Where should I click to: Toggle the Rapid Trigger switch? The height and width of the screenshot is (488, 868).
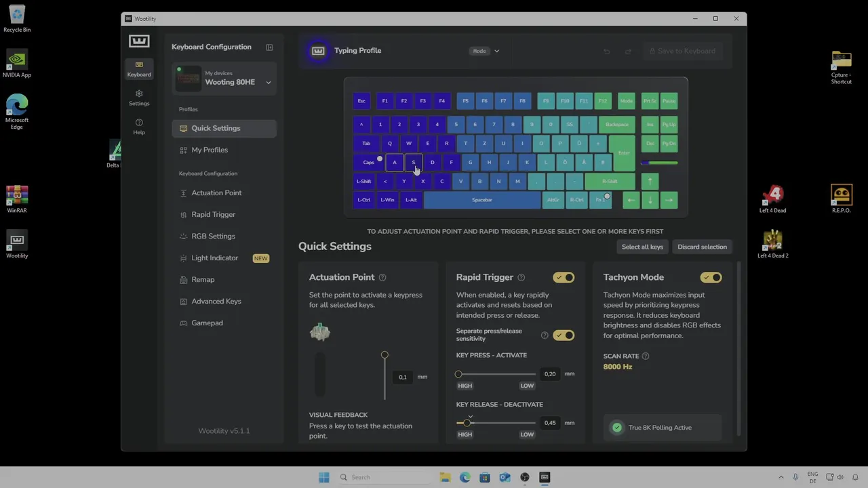[564, 277]
